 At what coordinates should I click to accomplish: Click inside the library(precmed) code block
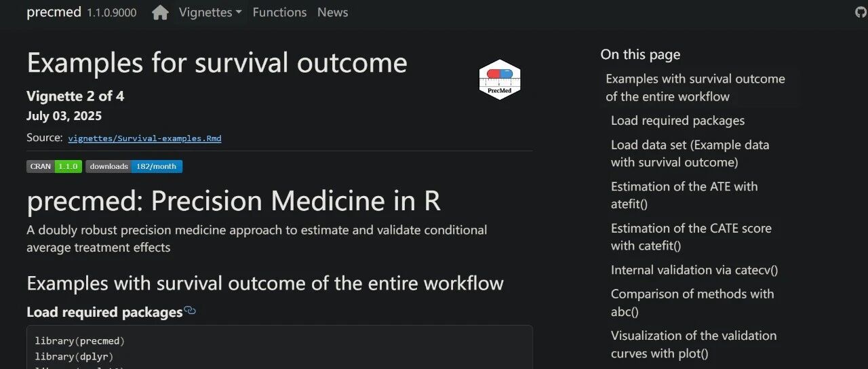pyautogui.click(x=279, y=347)
